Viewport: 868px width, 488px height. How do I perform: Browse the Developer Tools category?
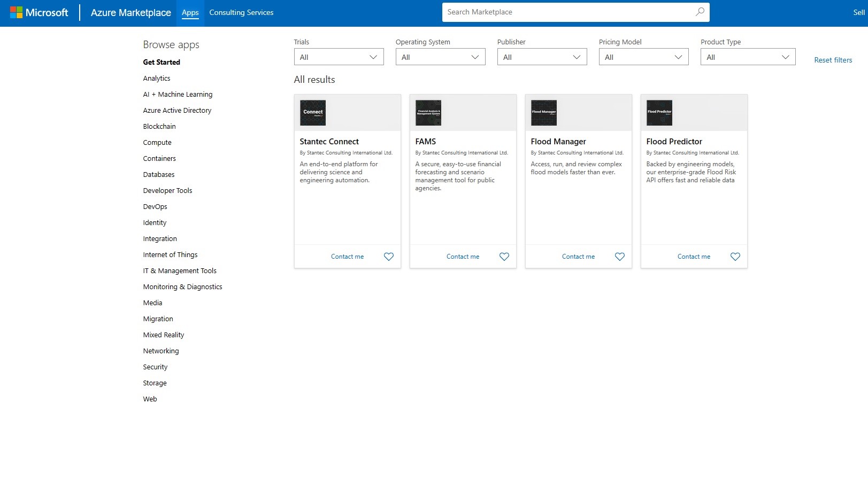click(167, 190)
